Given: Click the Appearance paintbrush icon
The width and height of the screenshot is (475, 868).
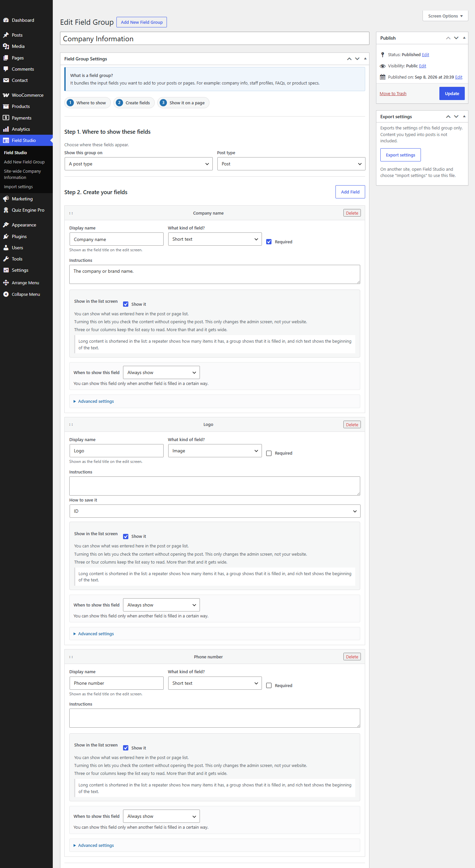Looking at the screenshot, I should tap(6, 225).
